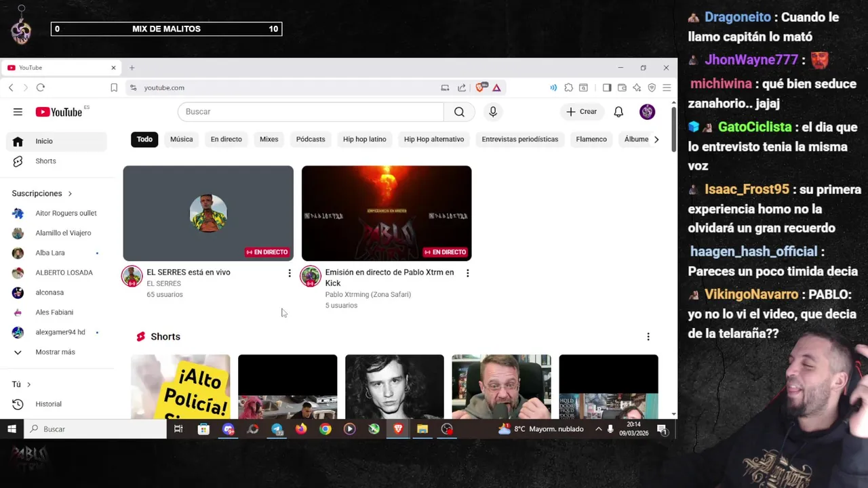Open Firefox from the taskbar
Screen dimensions: 868x488
coord(301,429)
